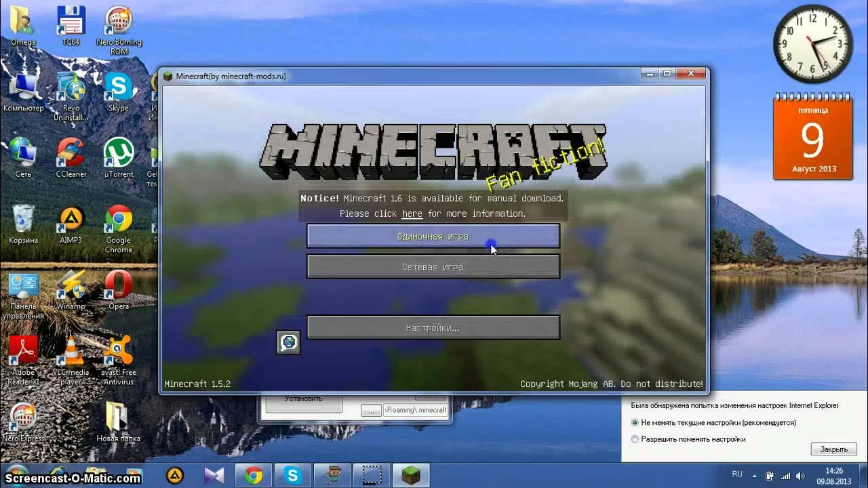The height and width of the screenshot is (488, 868).
Task: Open µTorrent desktop shortcut
Action: [x=119, y=157]
